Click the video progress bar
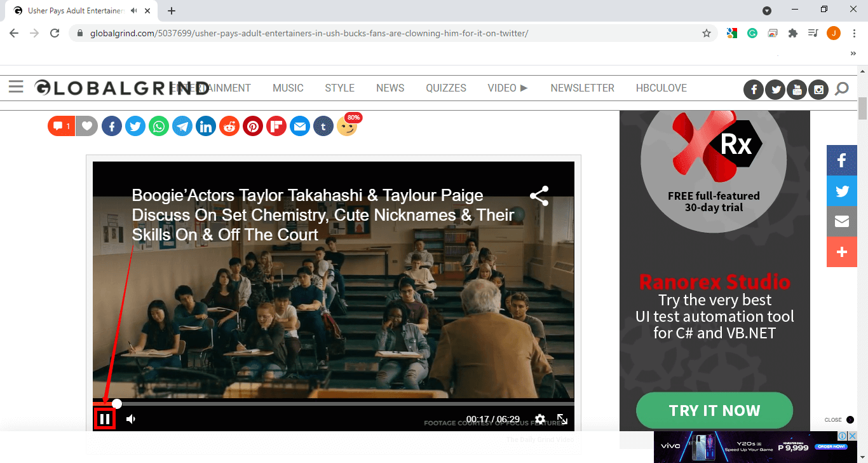868x463 pixels. 334,403
